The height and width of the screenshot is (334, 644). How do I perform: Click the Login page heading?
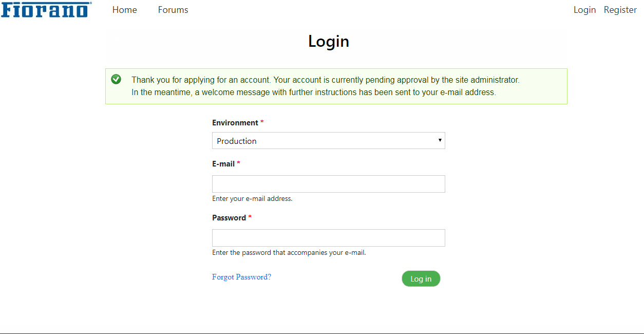tap(329, 41)
